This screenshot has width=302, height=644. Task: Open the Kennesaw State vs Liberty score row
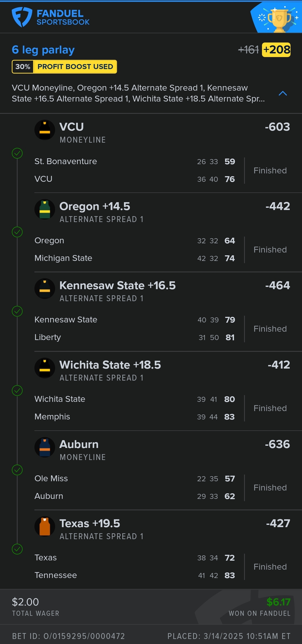point(134,329)
